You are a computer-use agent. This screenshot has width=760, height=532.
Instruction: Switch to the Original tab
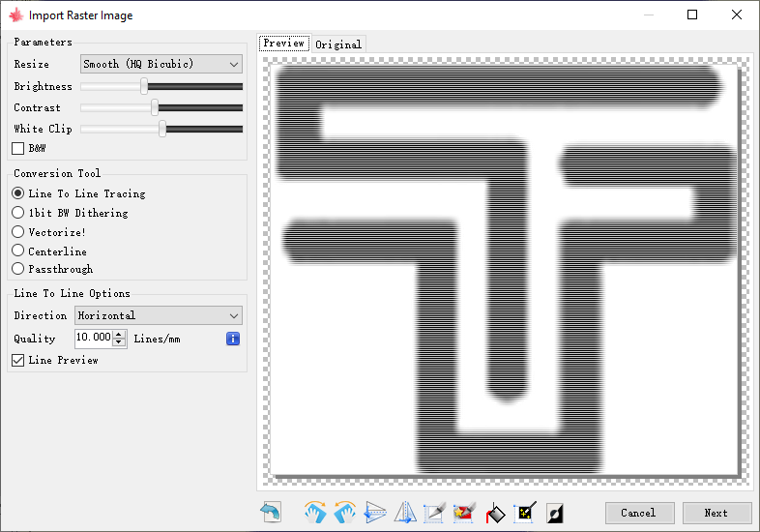(x=338, y=44)
